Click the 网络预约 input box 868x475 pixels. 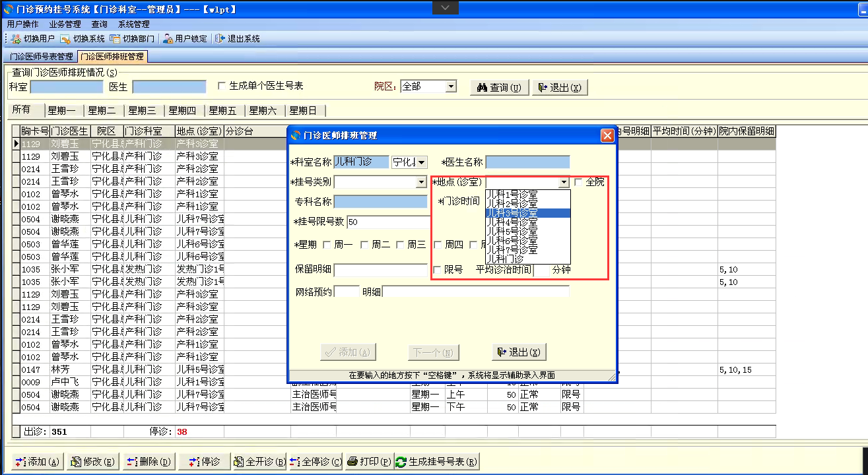pyautogui.click(x=347, y=291)
